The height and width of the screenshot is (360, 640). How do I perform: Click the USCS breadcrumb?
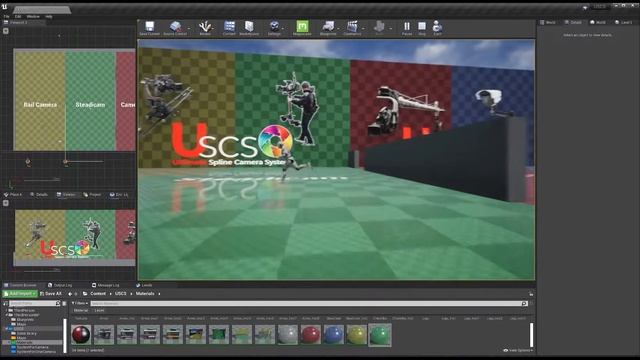coord(120,293)
